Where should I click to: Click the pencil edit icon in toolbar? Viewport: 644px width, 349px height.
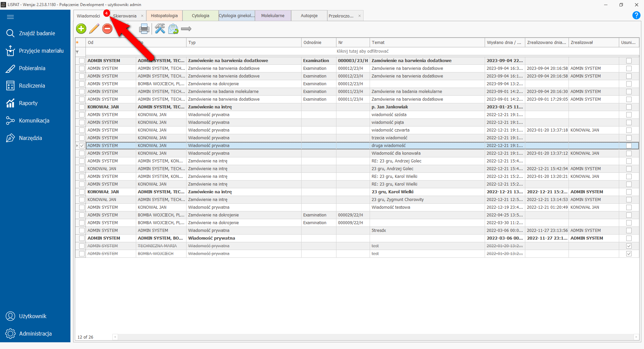[94, 29]
